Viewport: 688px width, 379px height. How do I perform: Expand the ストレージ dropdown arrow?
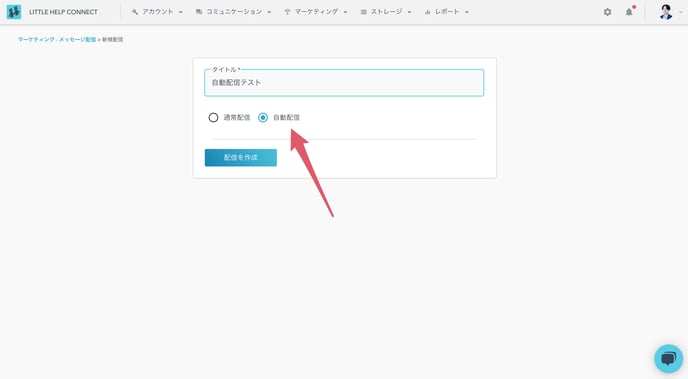tap(409, 12)
